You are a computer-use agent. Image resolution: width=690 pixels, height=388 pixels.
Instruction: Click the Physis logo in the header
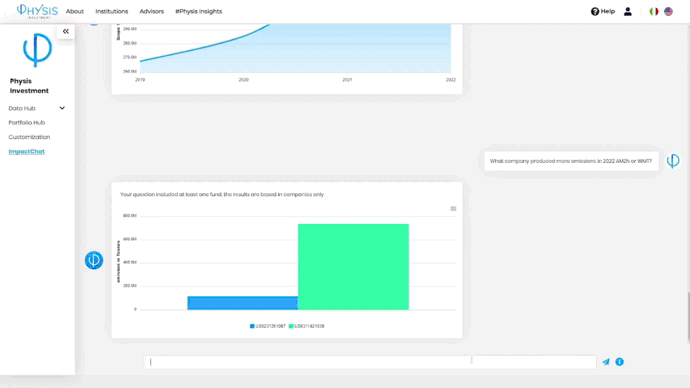pyautogui.click(x=37, y=11)
